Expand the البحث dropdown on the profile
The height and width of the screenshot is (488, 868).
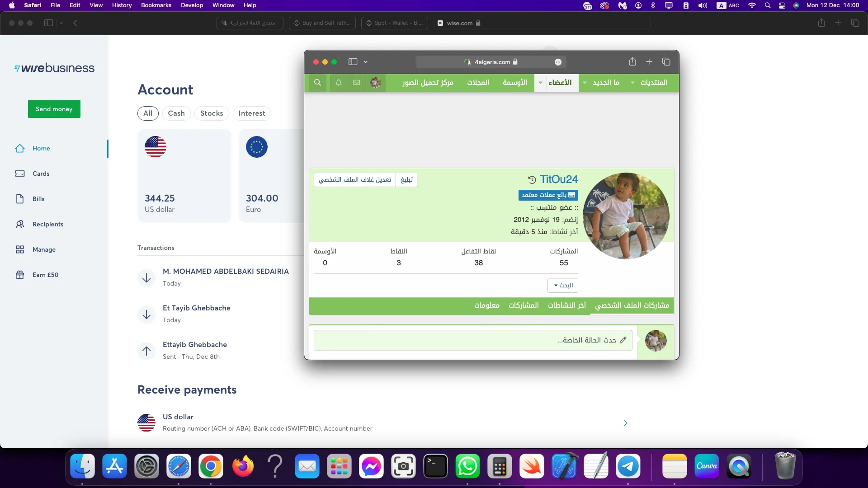(563, 286)
